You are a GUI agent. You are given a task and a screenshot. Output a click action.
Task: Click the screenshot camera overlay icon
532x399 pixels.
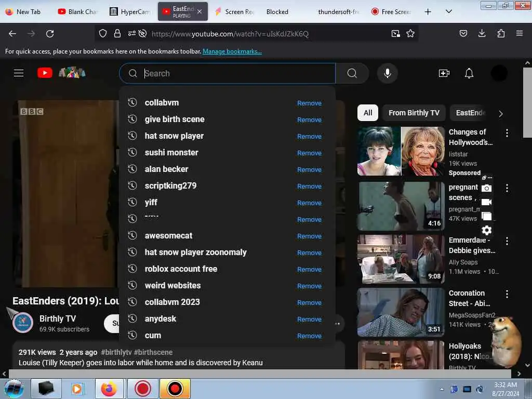486,188
